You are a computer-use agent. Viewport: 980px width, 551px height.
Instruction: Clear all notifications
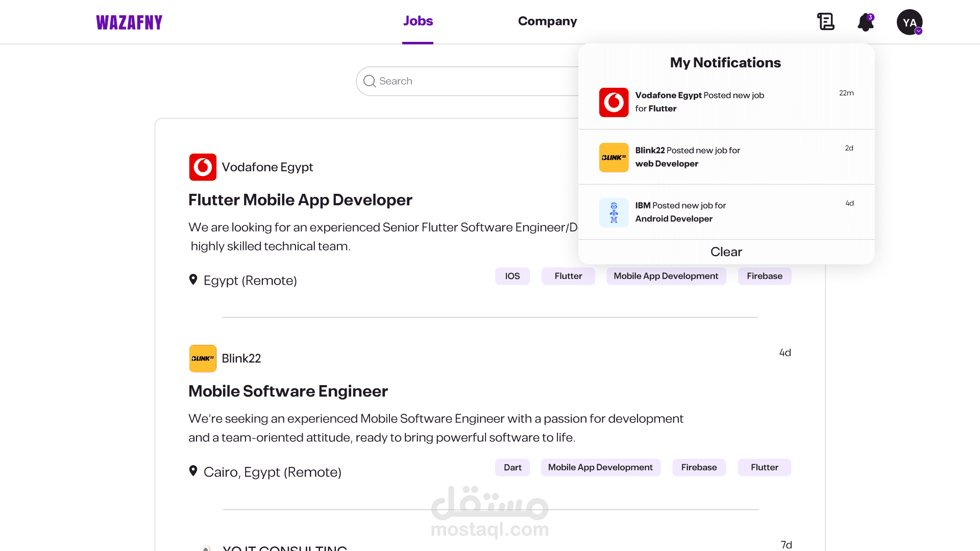[x=726, y=252]
